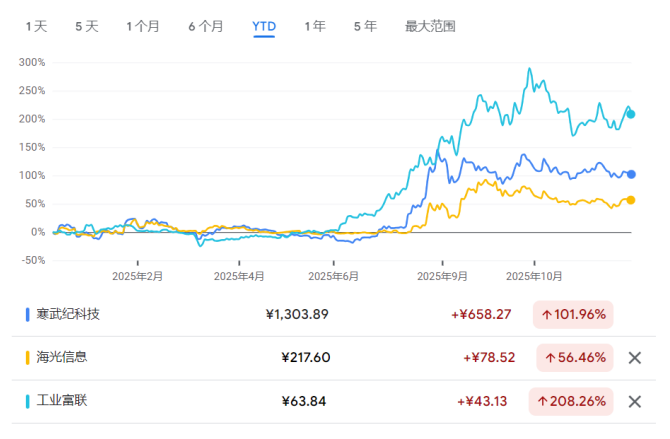Image resolution: width=670 pixels, height=439 pixels.
Task: Switch to the 5年 range tab
Action: (x=365, y=27)
